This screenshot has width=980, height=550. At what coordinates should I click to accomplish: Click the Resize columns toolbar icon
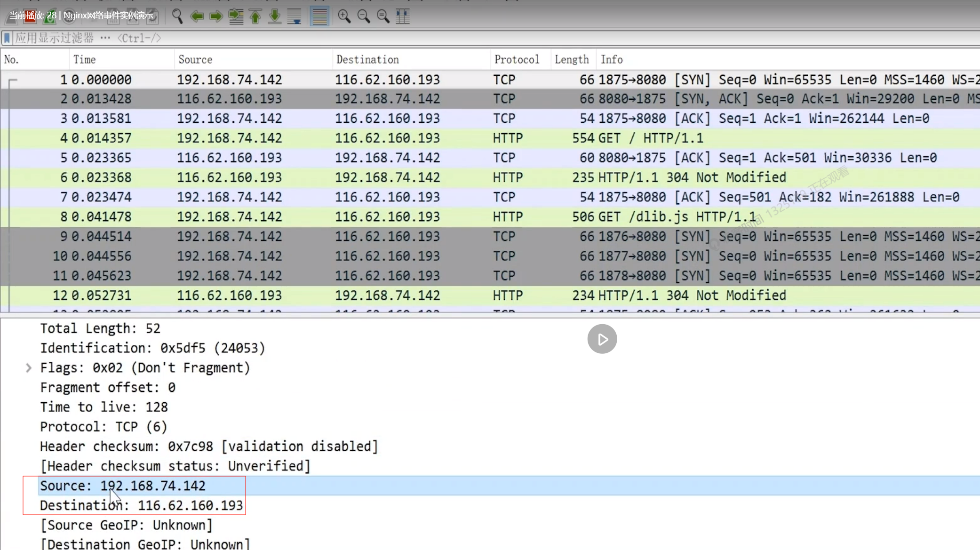tap(403, 16)
